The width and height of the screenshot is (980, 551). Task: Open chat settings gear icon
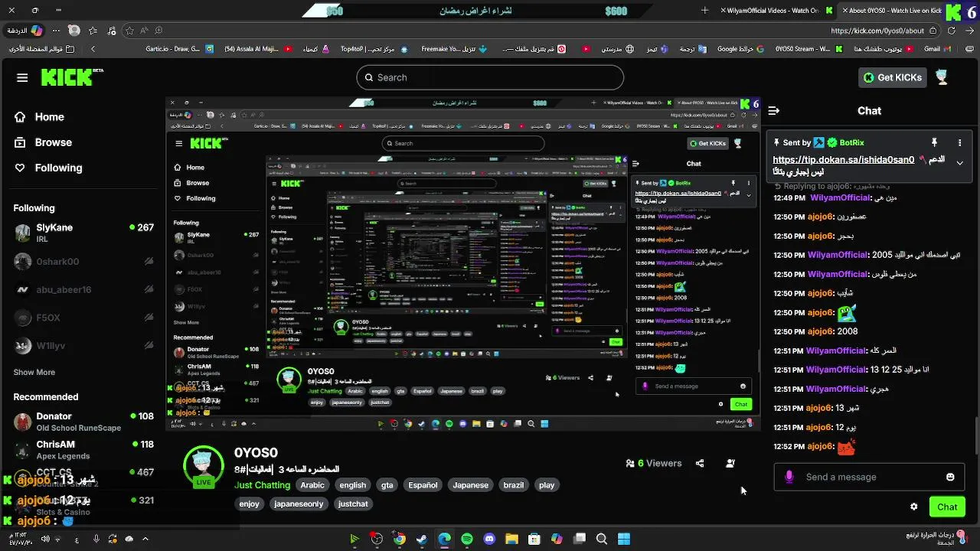coord(913,507)
